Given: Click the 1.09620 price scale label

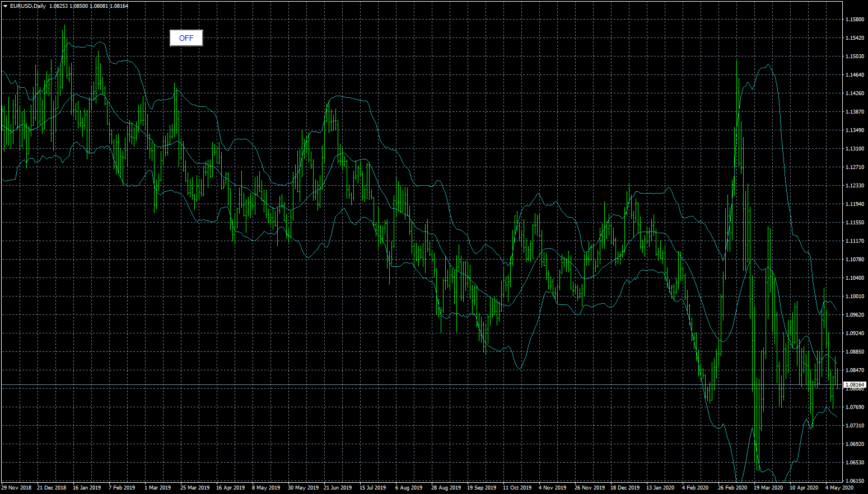Looking at the screenshot, I should [855, 315].
